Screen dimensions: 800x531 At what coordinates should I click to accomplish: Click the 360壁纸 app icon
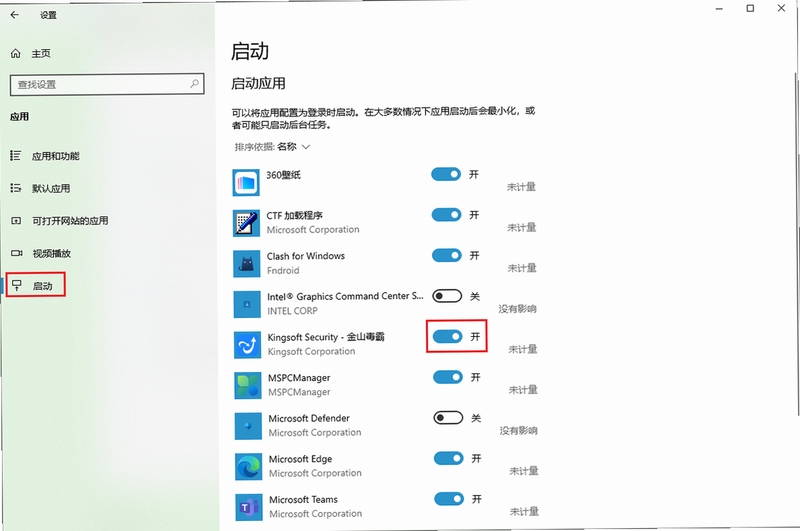tap(246, 183)
